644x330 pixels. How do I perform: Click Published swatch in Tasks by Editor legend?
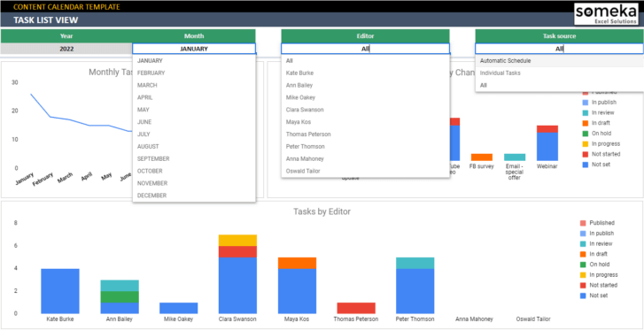tap(583, 223)
